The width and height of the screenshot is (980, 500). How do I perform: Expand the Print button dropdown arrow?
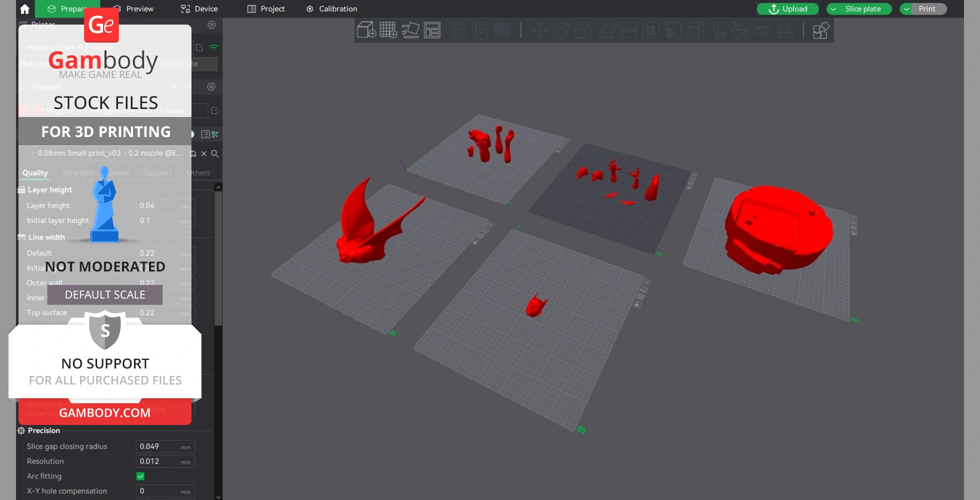click(906, 9)
